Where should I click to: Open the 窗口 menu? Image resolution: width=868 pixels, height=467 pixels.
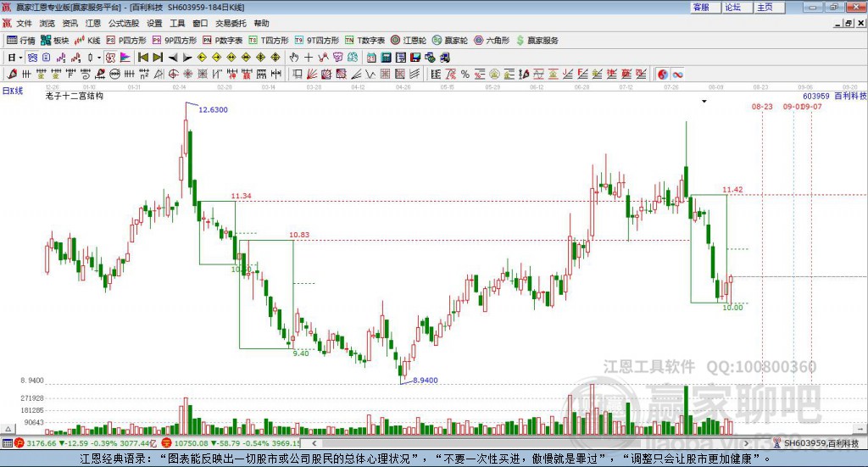pos(200,23)
